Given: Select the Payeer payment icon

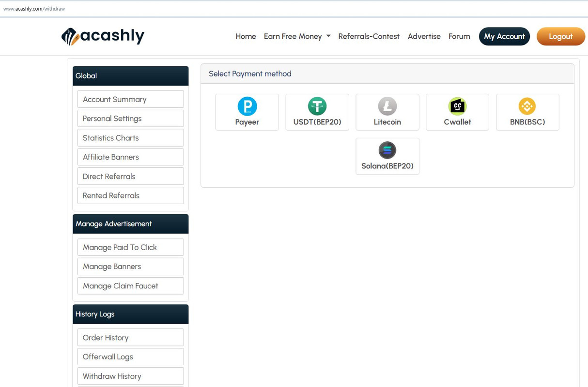Looking at the screenshot, I should [247, 106].
